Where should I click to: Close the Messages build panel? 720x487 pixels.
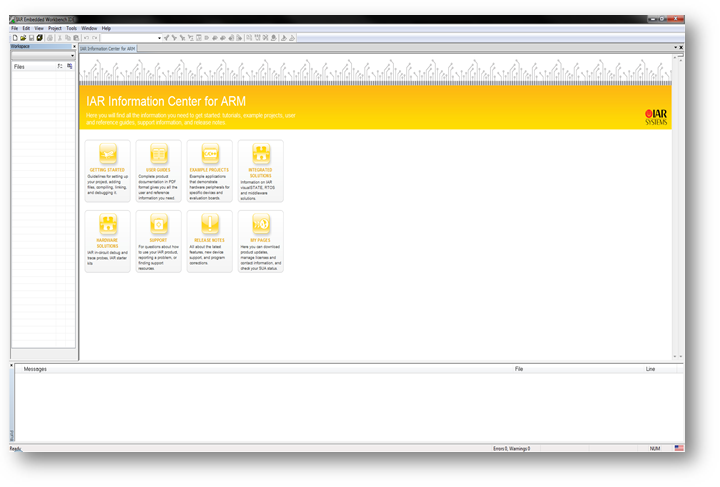coord(12,366)
